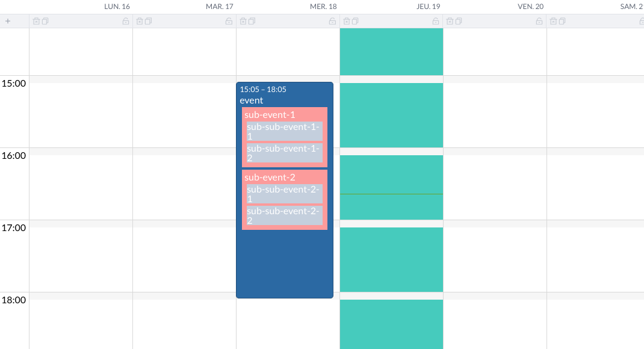Toggle the lock for VEN. 20 column
The width and height of the screenshot is (644, 349).
(x=540, y=20)
